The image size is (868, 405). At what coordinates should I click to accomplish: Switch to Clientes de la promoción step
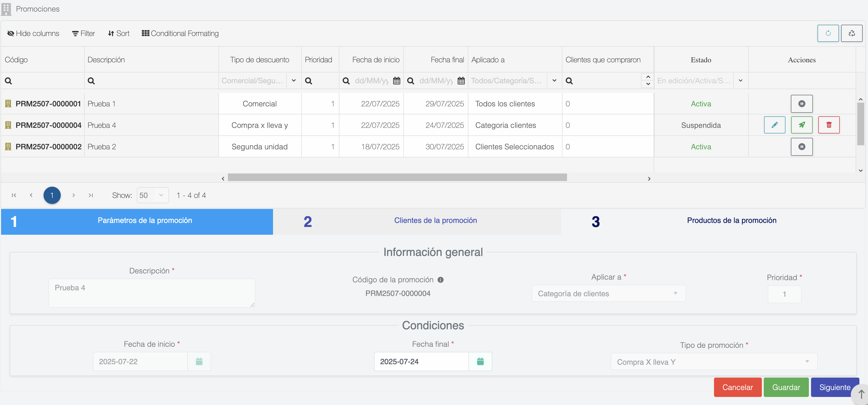[417, 222]
